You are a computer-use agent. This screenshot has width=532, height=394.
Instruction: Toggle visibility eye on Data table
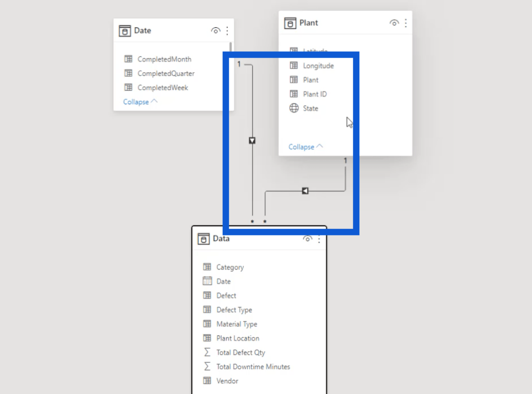point(307,239)
